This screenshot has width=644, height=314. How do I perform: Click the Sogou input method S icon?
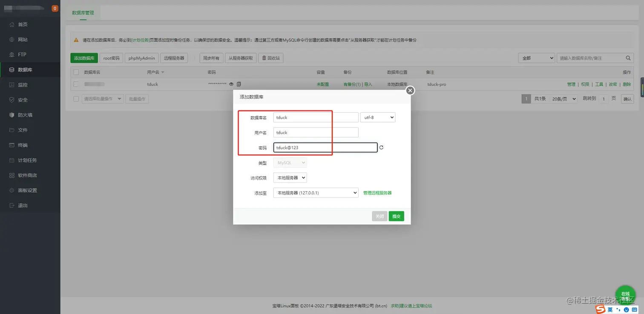[x=600, y=309]
